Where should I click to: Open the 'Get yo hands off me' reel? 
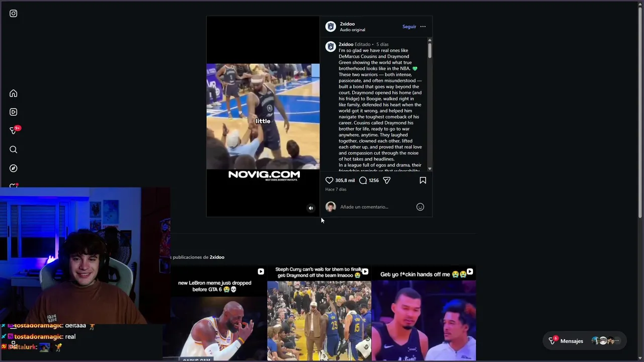(424, 313)
